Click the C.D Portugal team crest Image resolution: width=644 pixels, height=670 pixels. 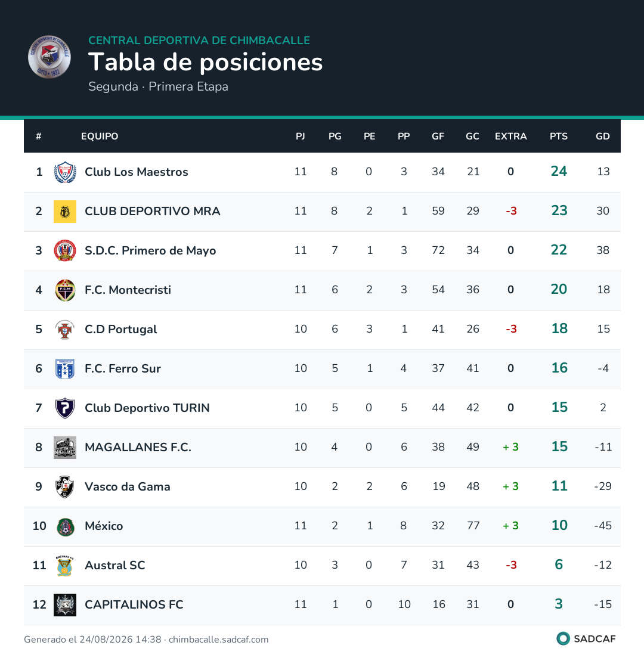coord(65,330)
